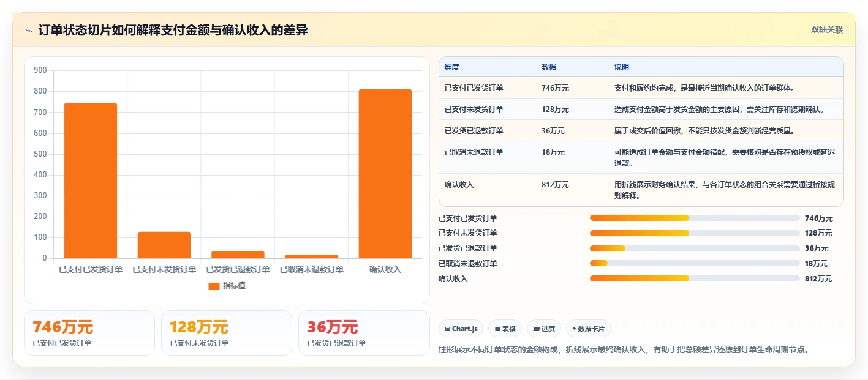Click the 已取消未退款订单 bar in the chart
The width and height of the screenshot is (868, 380).
pyautogui.click(x=311, y=256)
